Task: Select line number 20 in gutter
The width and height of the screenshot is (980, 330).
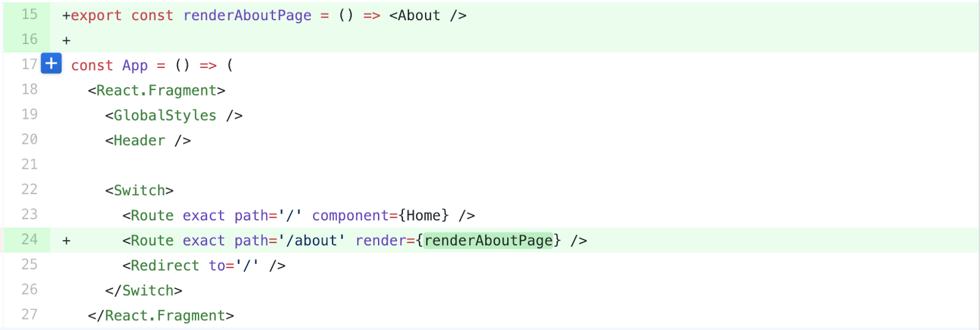Action: (29, 140)
